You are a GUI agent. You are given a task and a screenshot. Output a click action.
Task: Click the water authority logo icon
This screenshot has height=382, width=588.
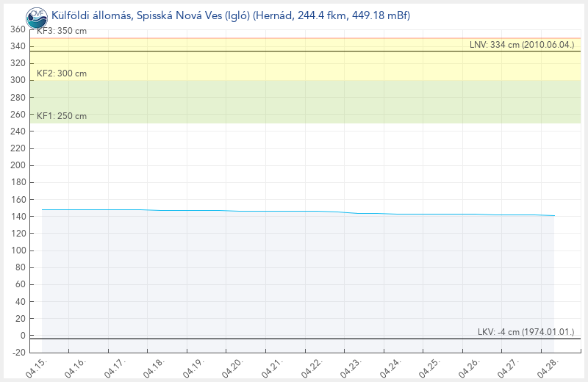(36, 16)
